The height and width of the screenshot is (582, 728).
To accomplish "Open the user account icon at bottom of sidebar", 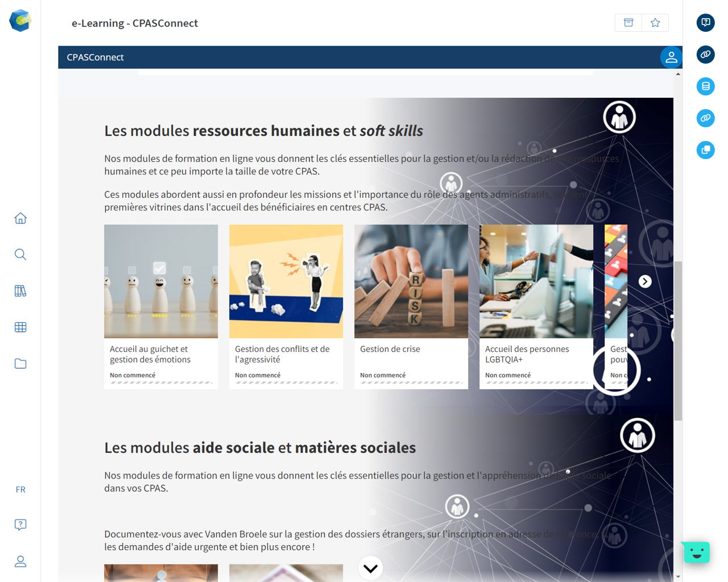I will [x=20, y=562].
